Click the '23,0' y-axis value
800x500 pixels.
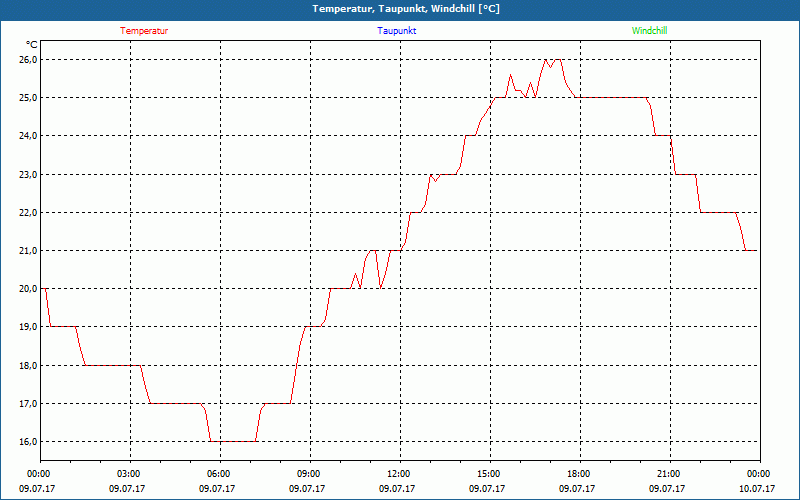click(x=29, y=174)
